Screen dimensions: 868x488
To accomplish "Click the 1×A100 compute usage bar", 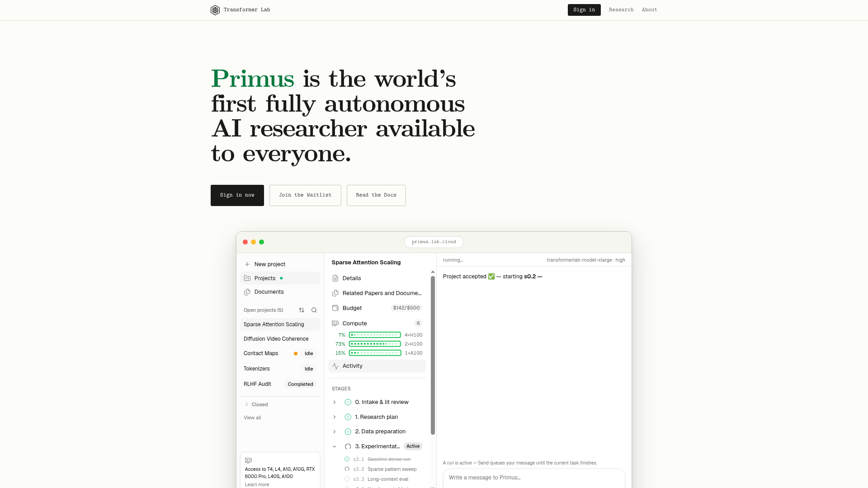I will pyautogui.click(x=375, y=353).
